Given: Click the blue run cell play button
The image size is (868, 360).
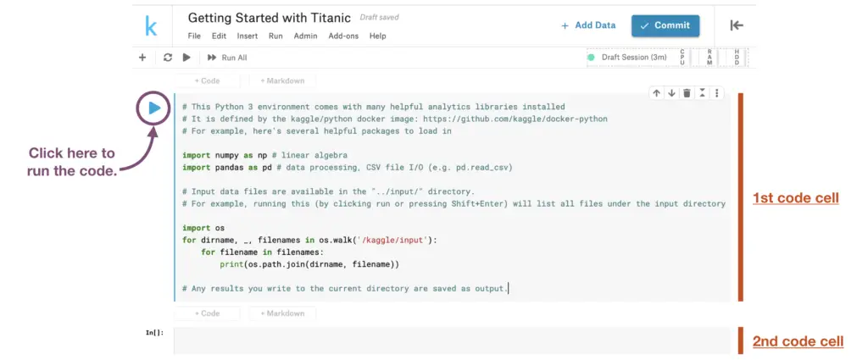Looking at the screenshot, I should (x=154, y=108).
